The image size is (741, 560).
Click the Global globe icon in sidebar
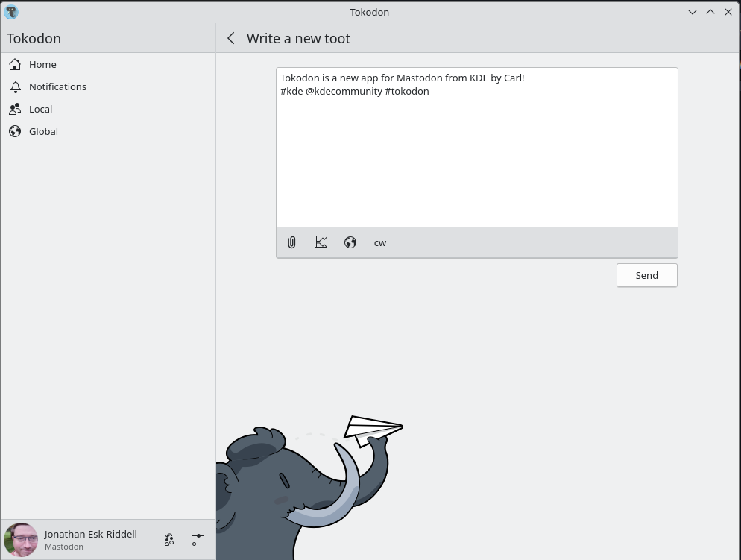click(x=15, y=131)
